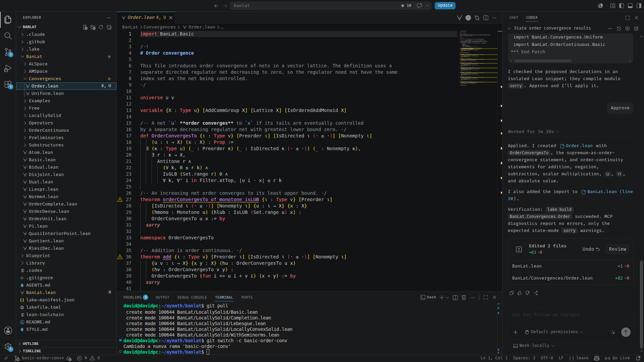Open the Explorer view in activity bar
644x362 pixels.
[8, 20]
